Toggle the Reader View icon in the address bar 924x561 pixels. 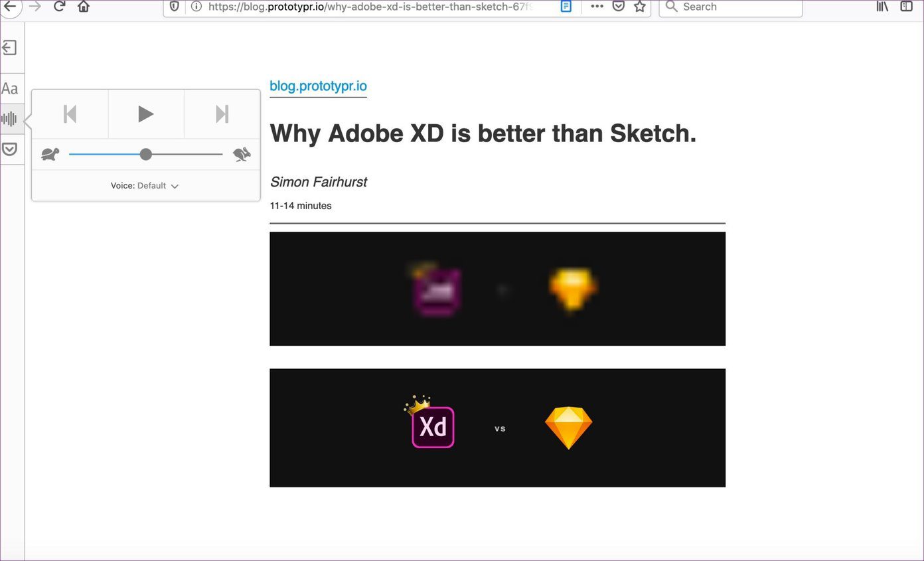(566, 7)
